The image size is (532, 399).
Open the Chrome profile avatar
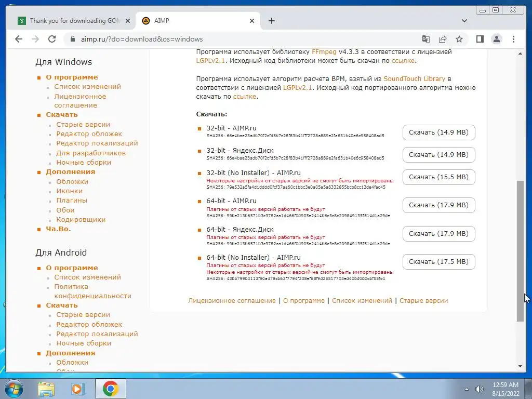coord(496,39)
